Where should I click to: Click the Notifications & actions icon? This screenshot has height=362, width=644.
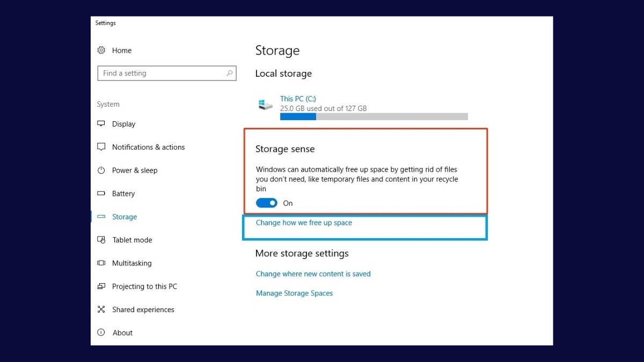tap(101, 146)
